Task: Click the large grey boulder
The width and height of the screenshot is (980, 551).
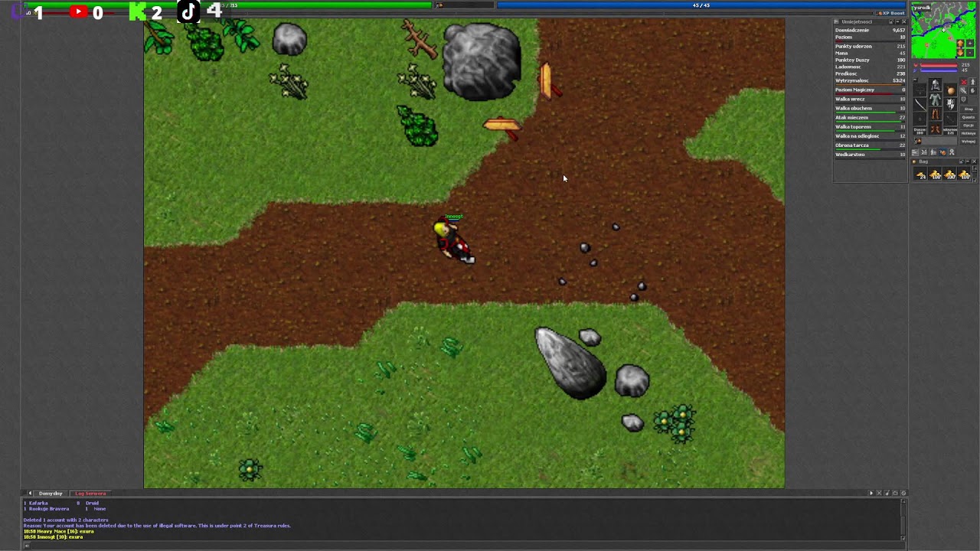Action: (482, 60)
